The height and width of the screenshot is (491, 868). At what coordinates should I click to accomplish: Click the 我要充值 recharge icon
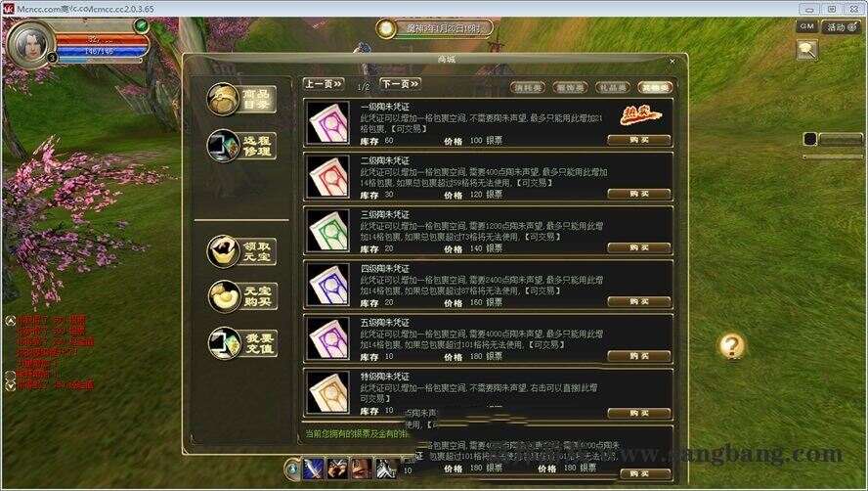241,343
